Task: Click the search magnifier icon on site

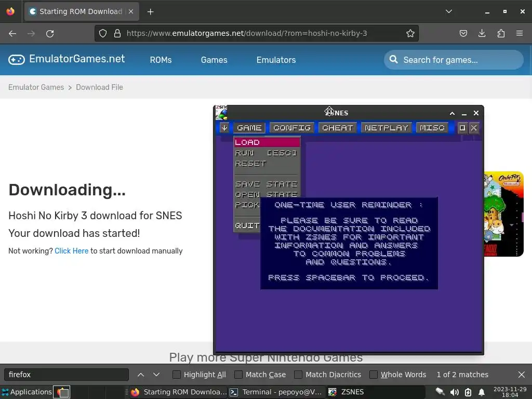Action: coord(394,59)
